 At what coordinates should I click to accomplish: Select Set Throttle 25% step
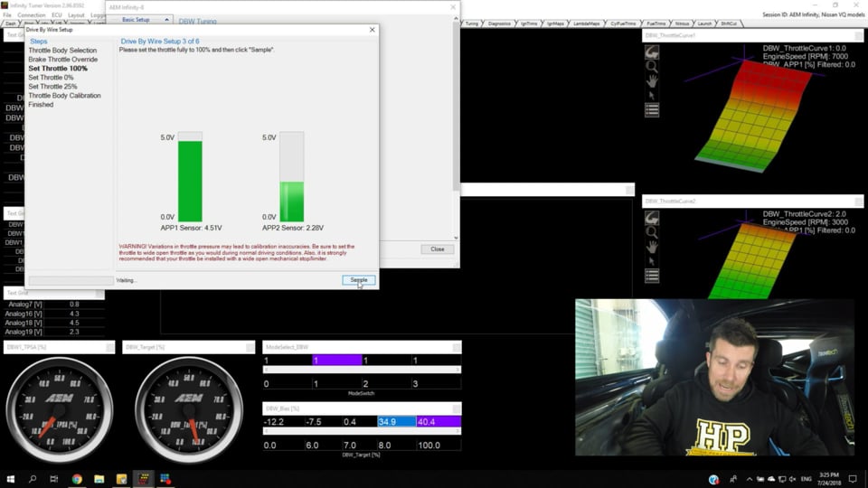52,87
